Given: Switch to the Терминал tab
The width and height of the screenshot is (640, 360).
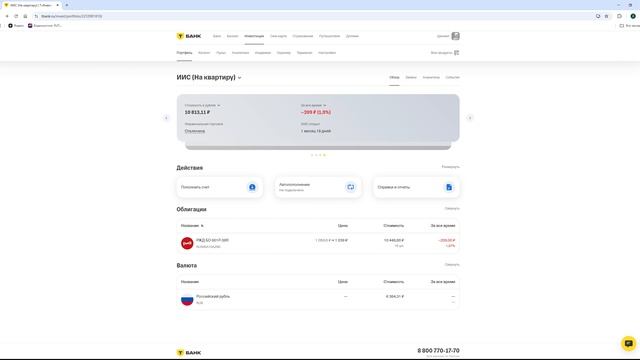Looking at the screenshot, I should point(304,53).
